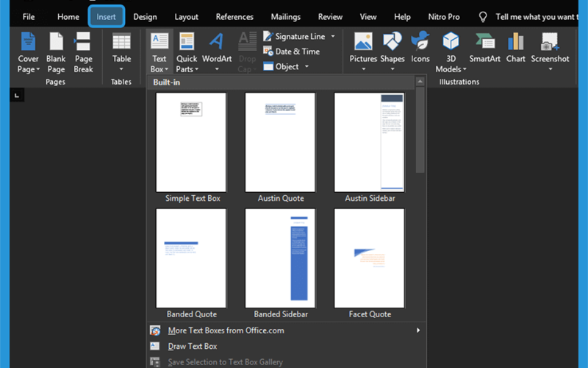Expand the Signature Line dropdown arrow
588x368 pixels.
click(333, 36)
